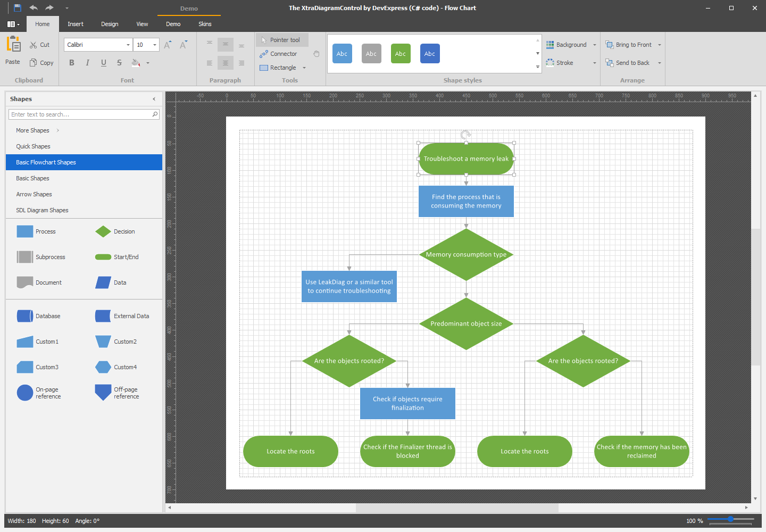Screen dimensions: 766x532
Task: Click the Pan hand tool icon
Action: click(317, 54)
